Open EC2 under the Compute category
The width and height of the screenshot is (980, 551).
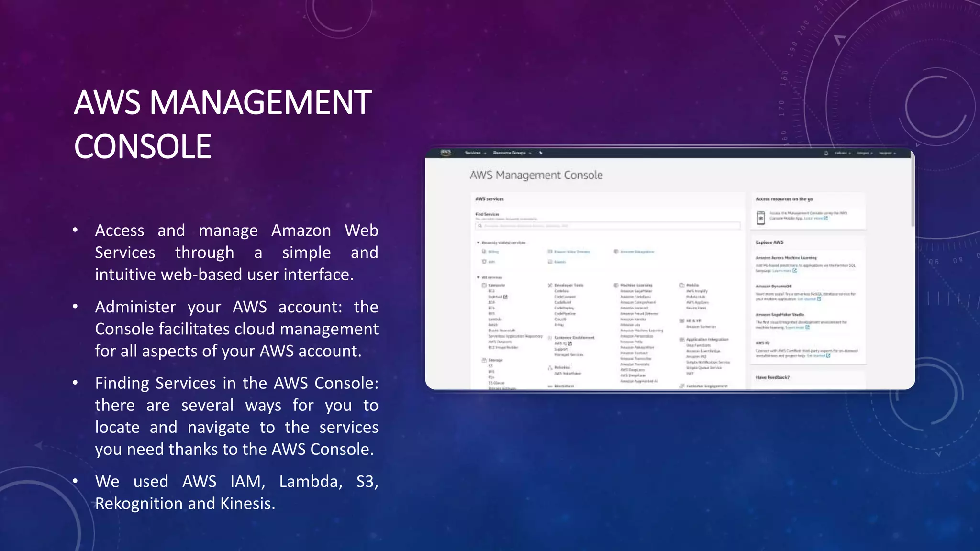(491, 291)
